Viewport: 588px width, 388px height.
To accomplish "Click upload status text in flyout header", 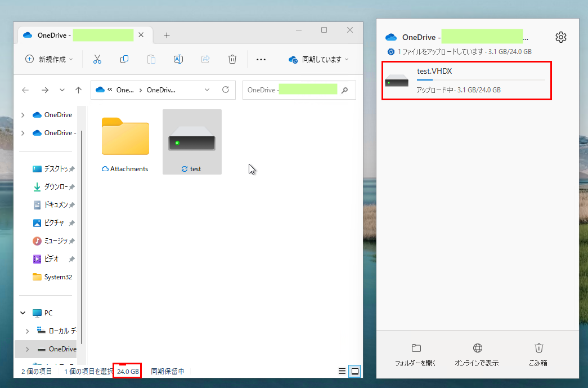I will (x=464, y=52).
